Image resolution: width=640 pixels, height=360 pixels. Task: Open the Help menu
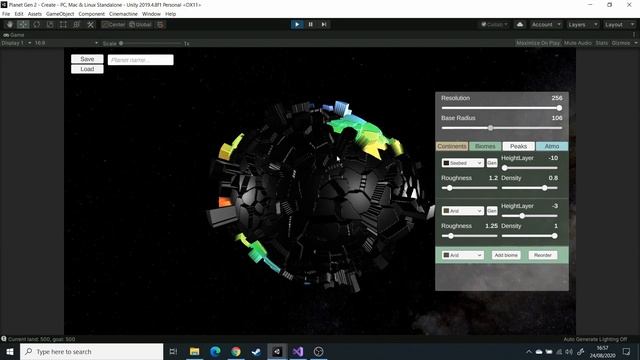[x=171, y=14]
